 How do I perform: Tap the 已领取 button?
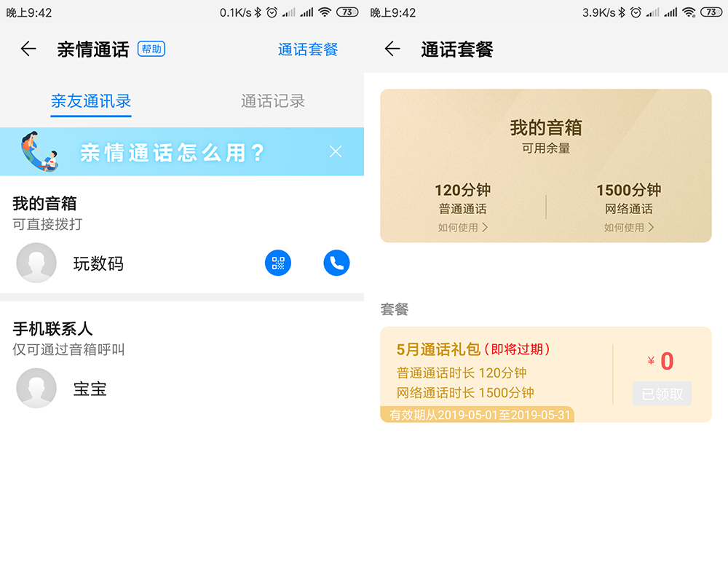(662, 394)
